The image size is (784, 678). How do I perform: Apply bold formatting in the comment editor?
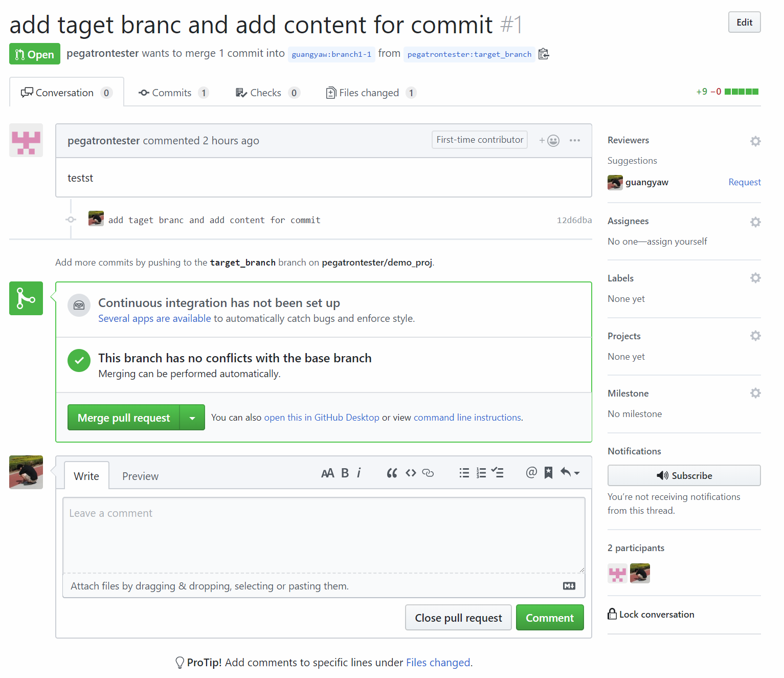345,473
